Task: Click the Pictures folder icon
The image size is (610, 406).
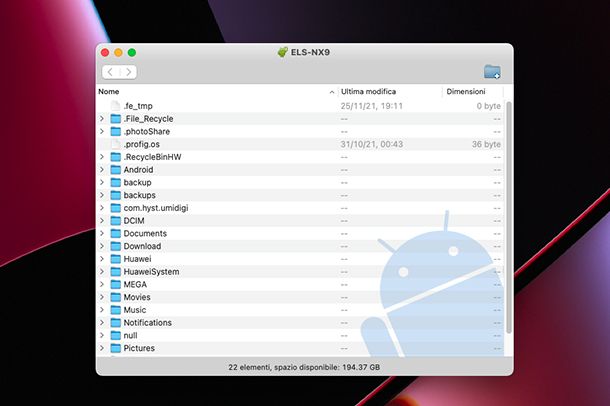Action: (116, 348)
